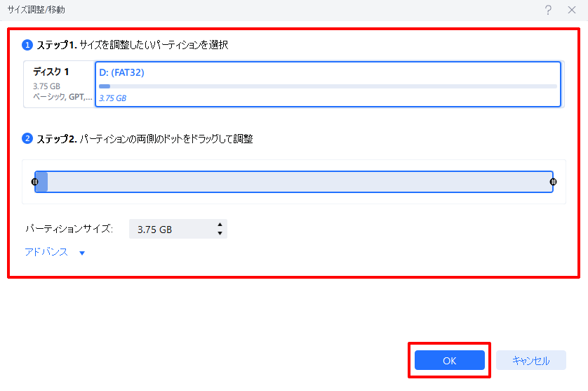Viewport: 588px width, 391px height.
Task: Click the right partition drag handle dot
Action: point(554,183)
